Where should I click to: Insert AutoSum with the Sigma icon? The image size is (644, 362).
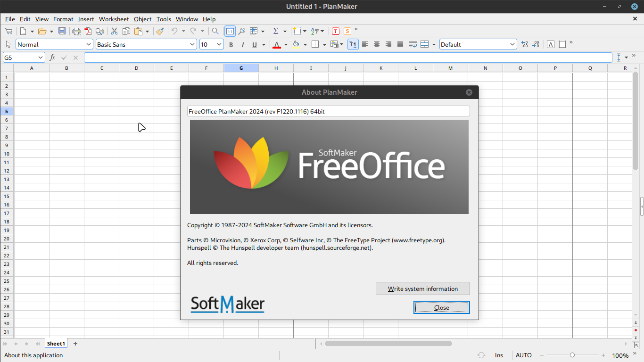tap(276, 31)
